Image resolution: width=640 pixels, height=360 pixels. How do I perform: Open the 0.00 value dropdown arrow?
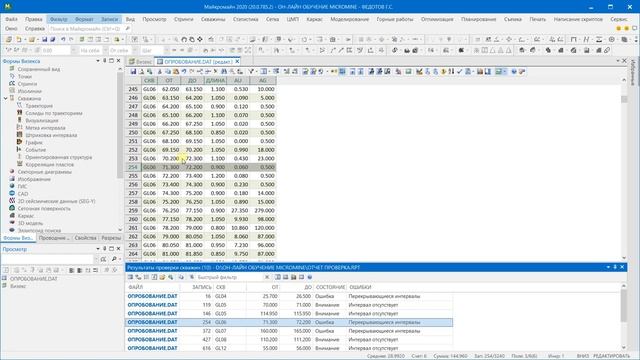73,50
